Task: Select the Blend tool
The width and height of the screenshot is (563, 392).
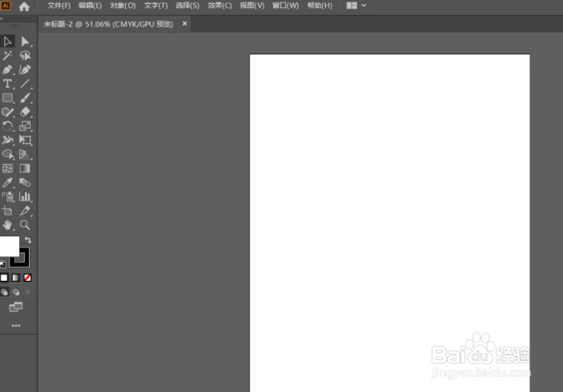Action: point(25,183)
